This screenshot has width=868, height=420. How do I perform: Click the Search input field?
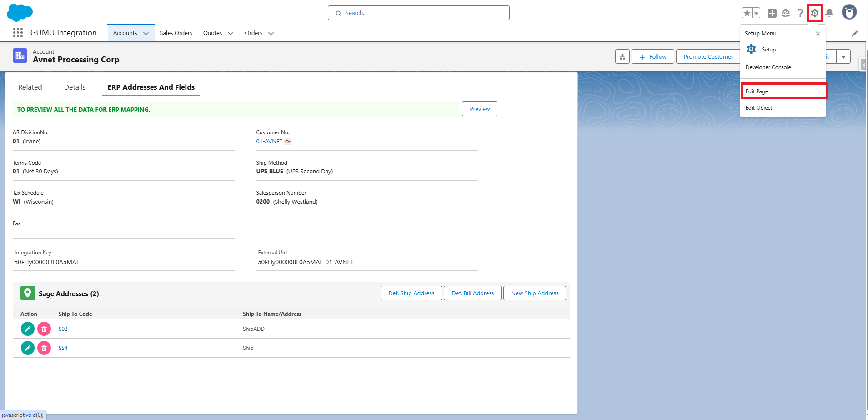(418, 13)
